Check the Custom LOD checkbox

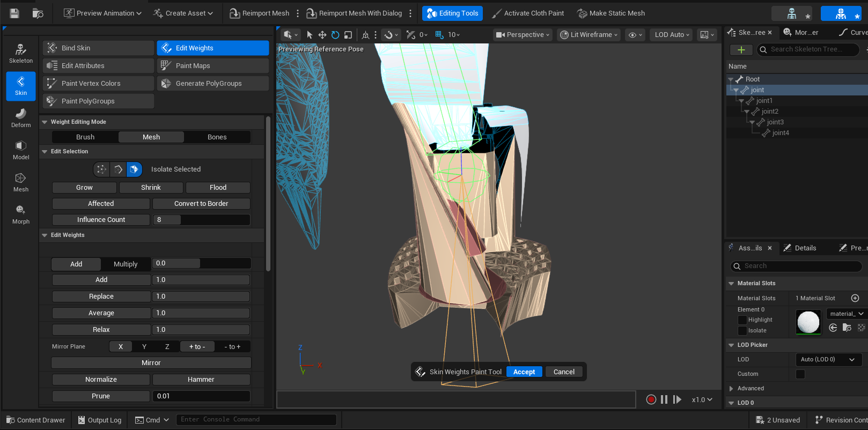click(800, 374)
